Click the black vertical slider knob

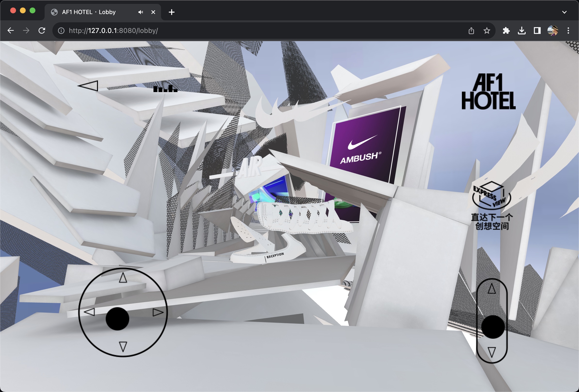tap(492, 327)
